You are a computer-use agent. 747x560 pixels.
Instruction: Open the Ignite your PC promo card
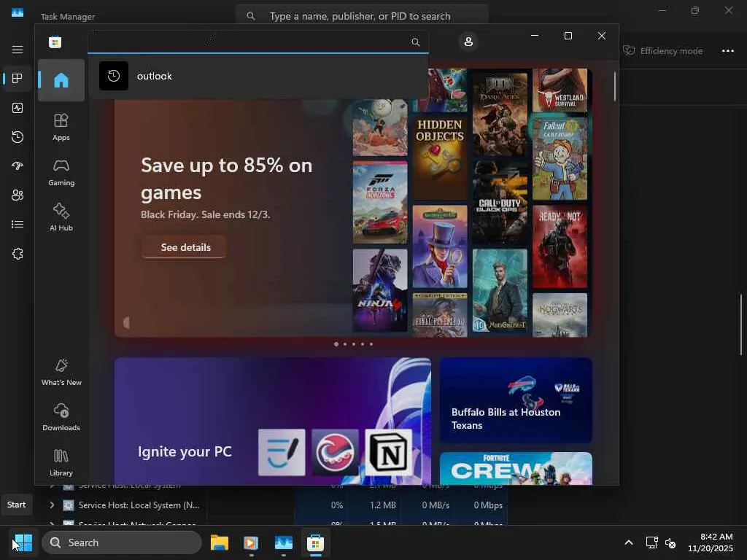273,421
